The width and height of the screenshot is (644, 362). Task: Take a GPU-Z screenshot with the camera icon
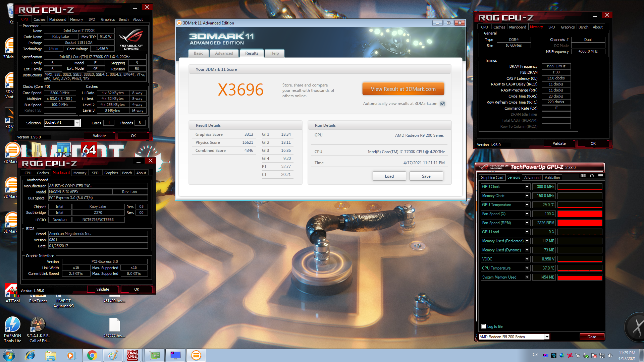point(583,176)
